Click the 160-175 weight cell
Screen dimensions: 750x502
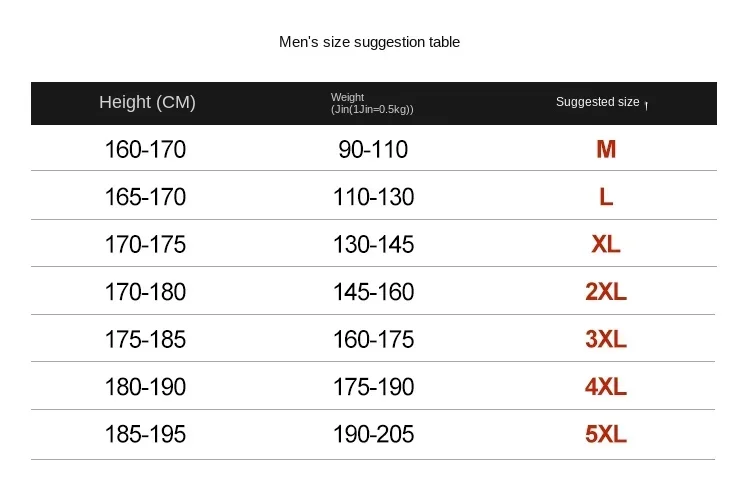373,339
